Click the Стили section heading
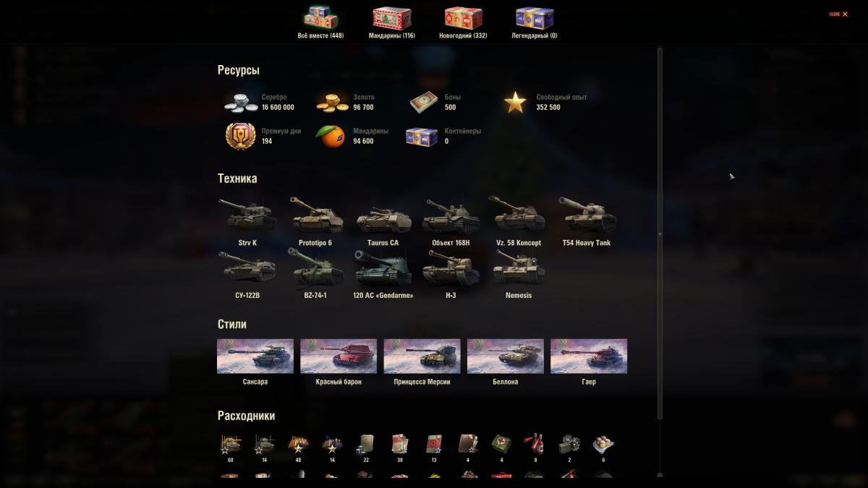 (x=232, y=325)
